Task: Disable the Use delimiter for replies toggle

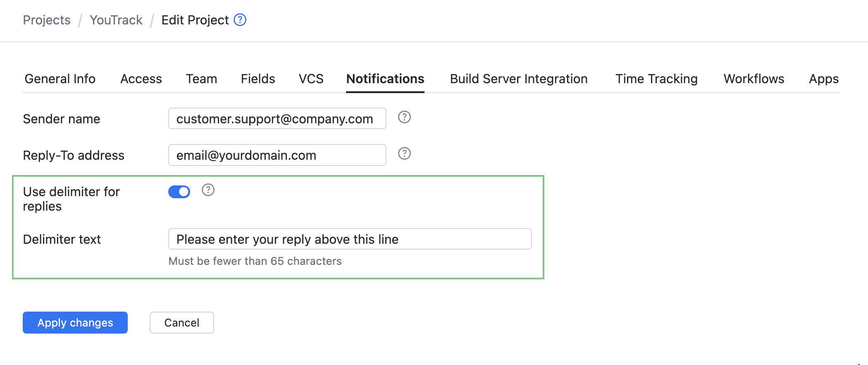Action: (179, 192)
